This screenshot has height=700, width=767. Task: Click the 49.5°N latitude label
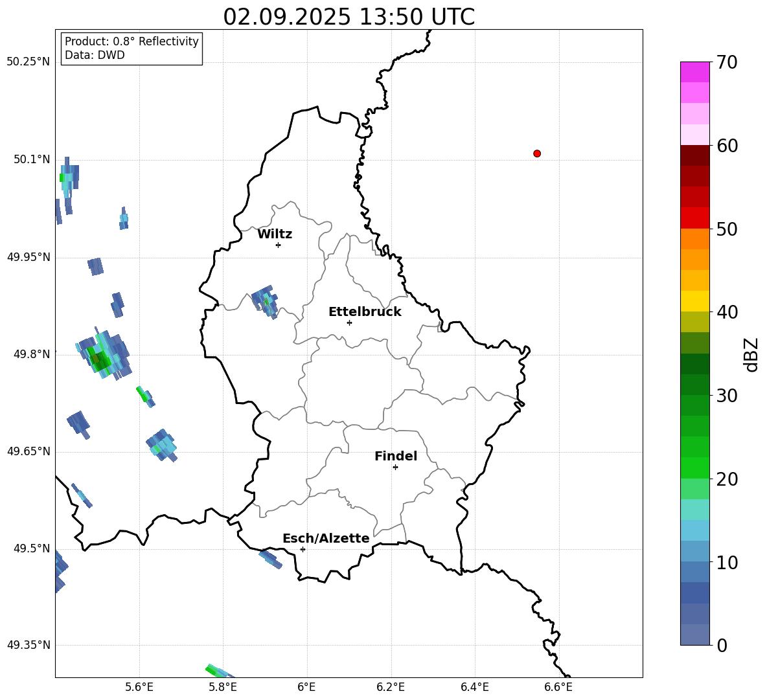click(x=32, y=548)
